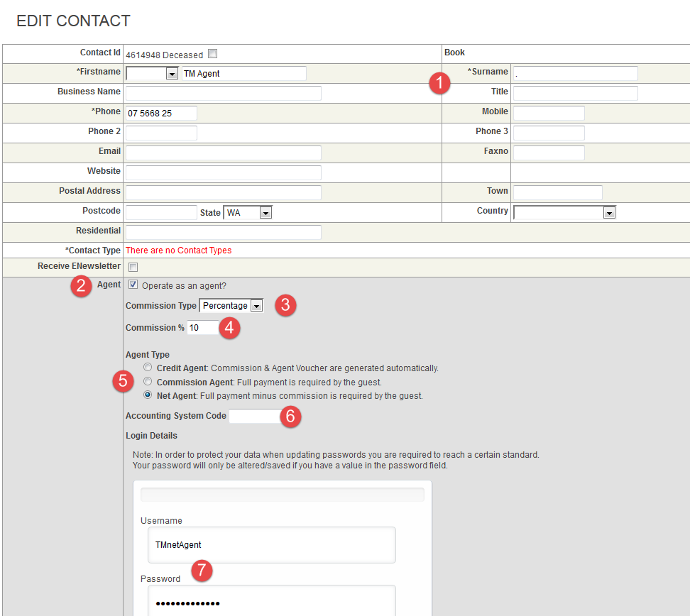Click the Title text field
Viewport: 690px width, 616px height.
(x=576, y=93)
